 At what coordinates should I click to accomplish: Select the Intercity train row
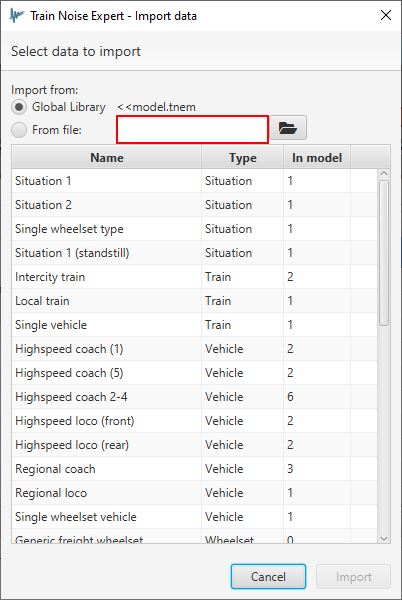194,277
